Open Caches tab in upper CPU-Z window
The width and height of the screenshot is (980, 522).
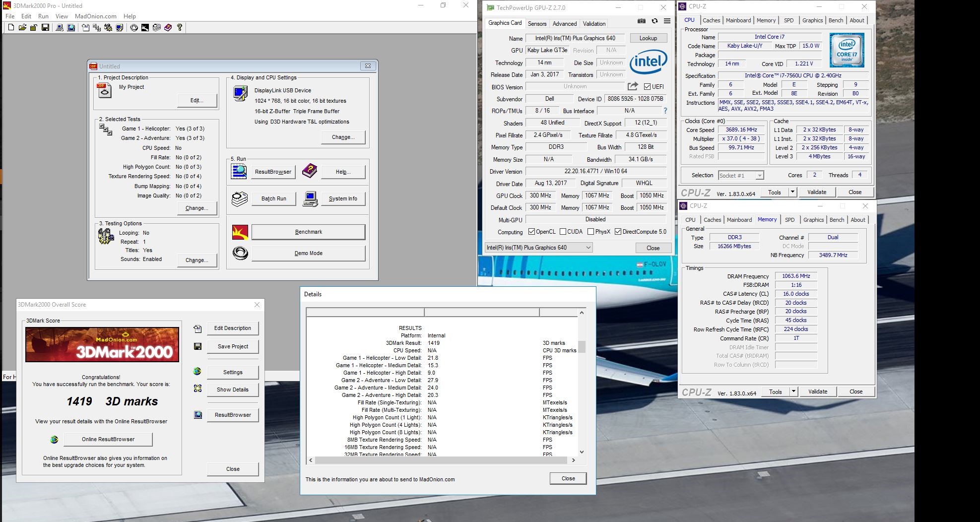tap(711, 20)
